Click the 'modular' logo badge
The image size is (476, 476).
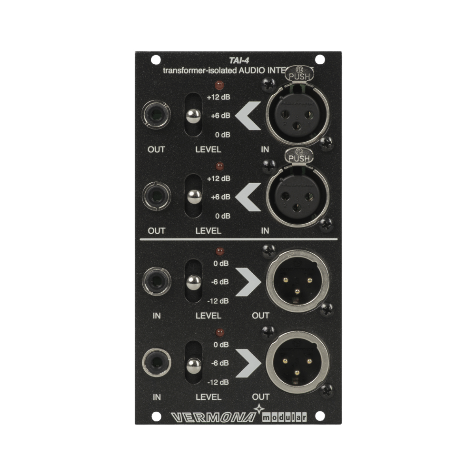(x=285, y=417)
